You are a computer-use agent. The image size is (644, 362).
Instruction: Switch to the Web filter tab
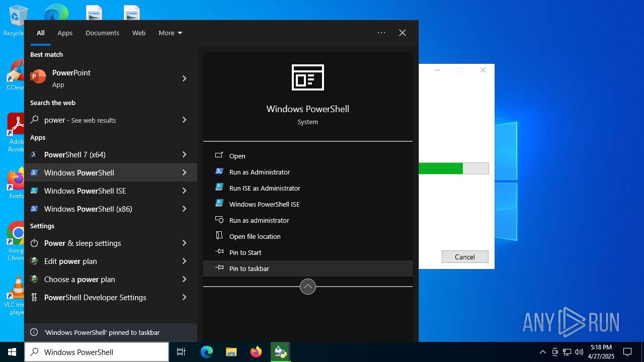[x=139, y=33]
